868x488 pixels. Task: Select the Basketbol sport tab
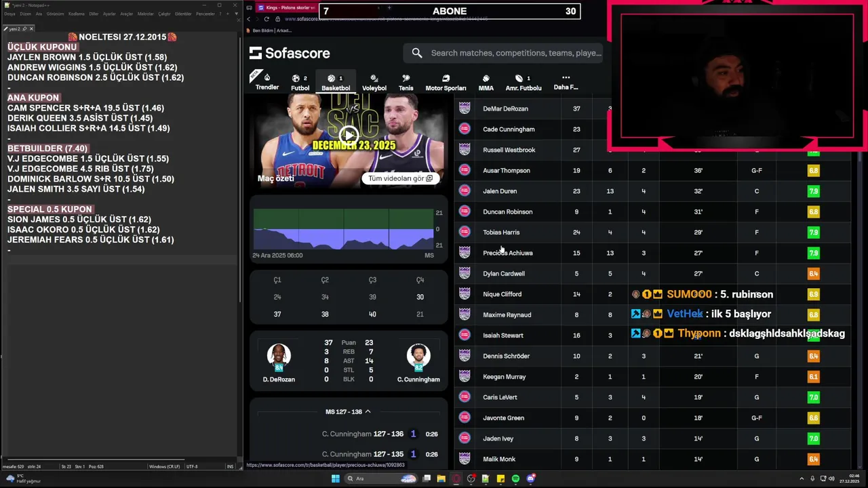coord(336,82)
